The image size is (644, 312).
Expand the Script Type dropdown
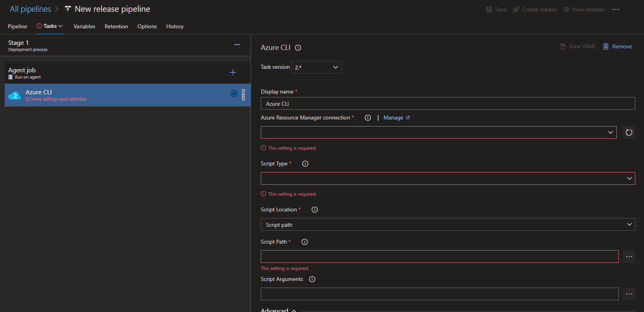447,178
